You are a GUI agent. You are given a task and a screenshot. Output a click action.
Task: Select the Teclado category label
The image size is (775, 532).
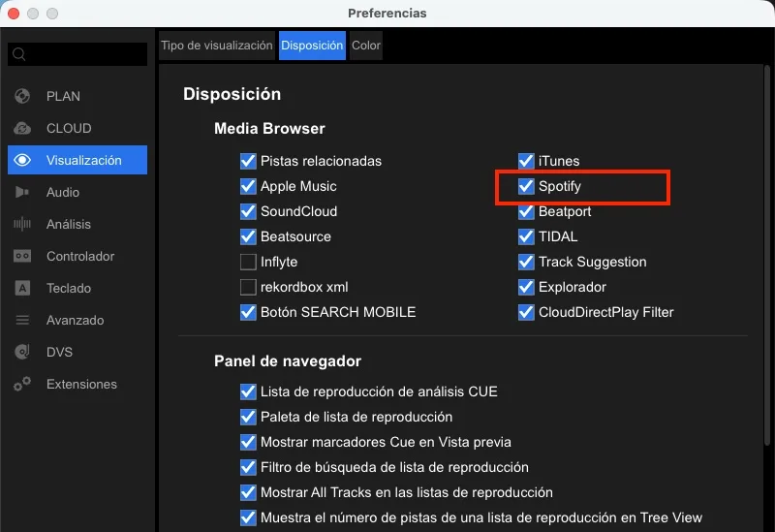69,288
